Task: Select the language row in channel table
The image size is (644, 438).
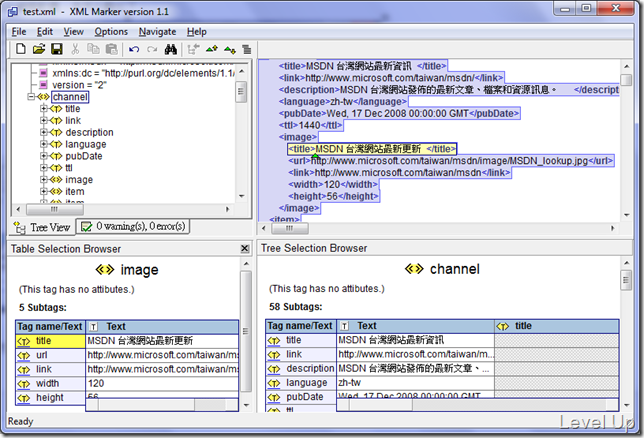Action: pyautogui.click(x=442, y=383)
